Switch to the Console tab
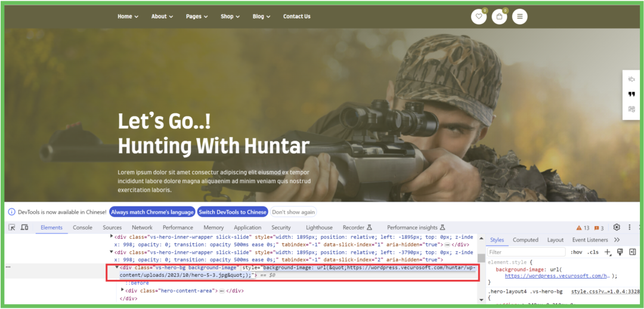This screenshot has width=644, height=309. pyautogui.click(x=82, y=227)
